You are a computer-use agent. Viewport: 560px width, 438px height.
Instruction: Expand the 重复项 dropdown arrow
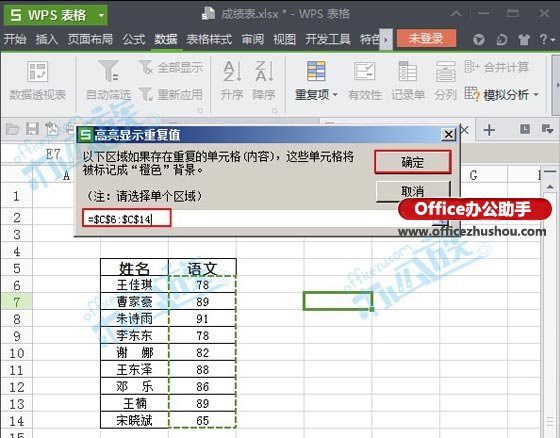coord(335,95)
